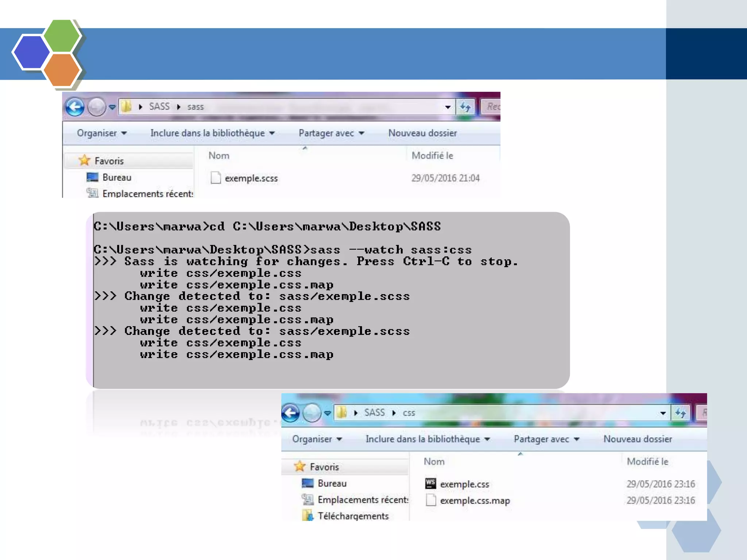Screen dimensions: 747x560
Task: Select the exemple.scss file
Action: (251, 178)
